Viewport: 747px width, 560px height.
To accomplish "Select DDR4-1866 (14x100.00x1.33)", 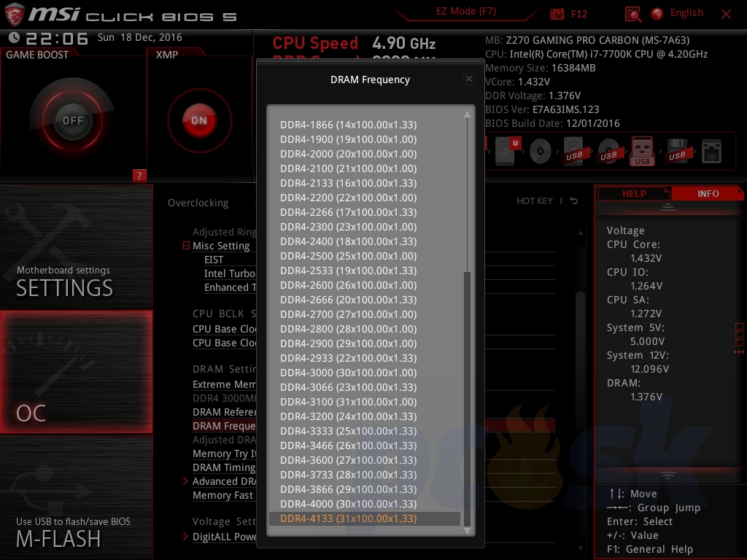I will coord(365,125).
